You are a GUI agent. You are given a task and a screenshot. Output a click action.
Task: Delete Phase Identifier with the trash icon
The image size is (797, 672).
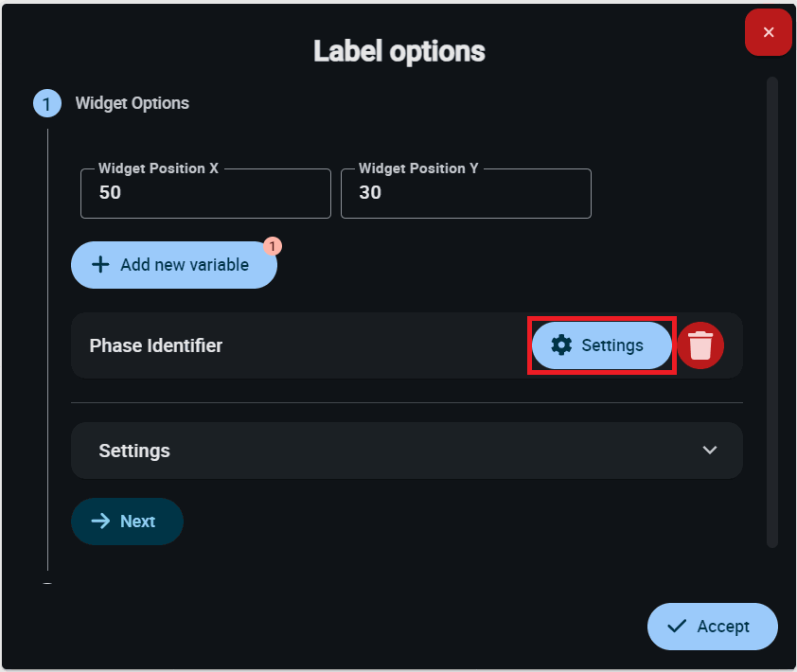(700, 345)
